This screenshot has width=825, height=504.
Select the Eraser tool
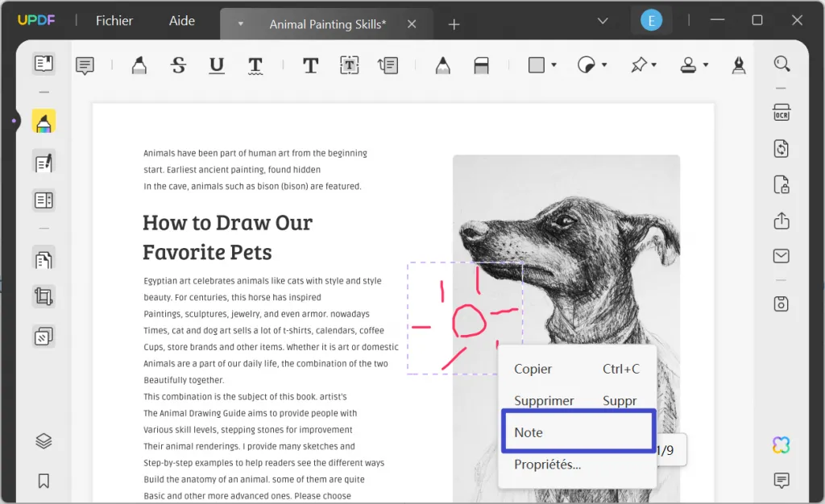(x=481, y=64)
